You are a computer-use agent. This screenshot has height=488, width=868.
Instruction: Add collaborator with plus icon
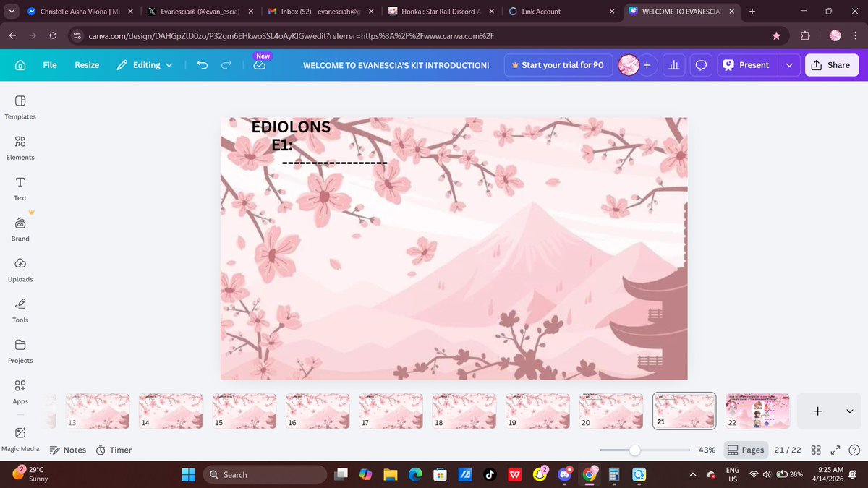647,65
